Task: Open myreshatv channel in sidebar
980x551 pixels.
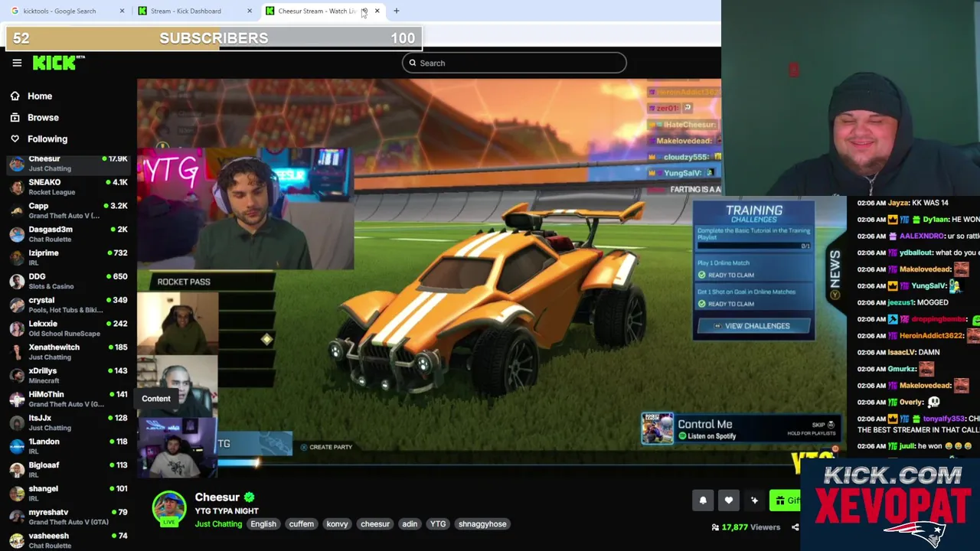Action: pyautogui.click(x=68, y=517)
